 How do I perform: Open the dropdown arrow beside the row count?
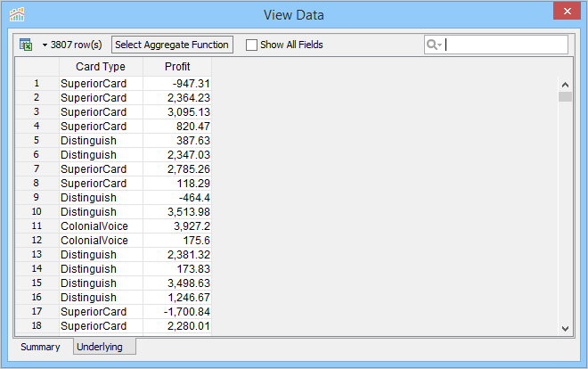[44, 45]
